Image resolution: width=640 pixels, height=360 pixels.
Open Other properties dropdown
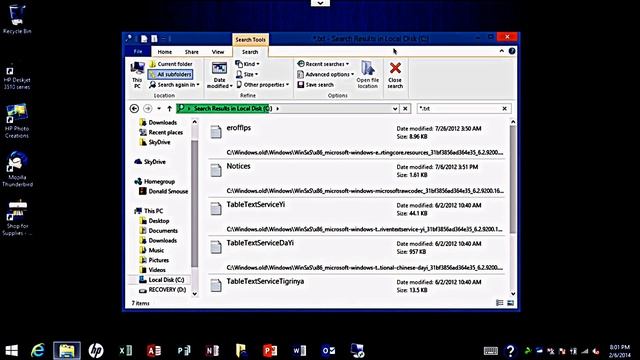pyautogui.click(x=262, y=84)
